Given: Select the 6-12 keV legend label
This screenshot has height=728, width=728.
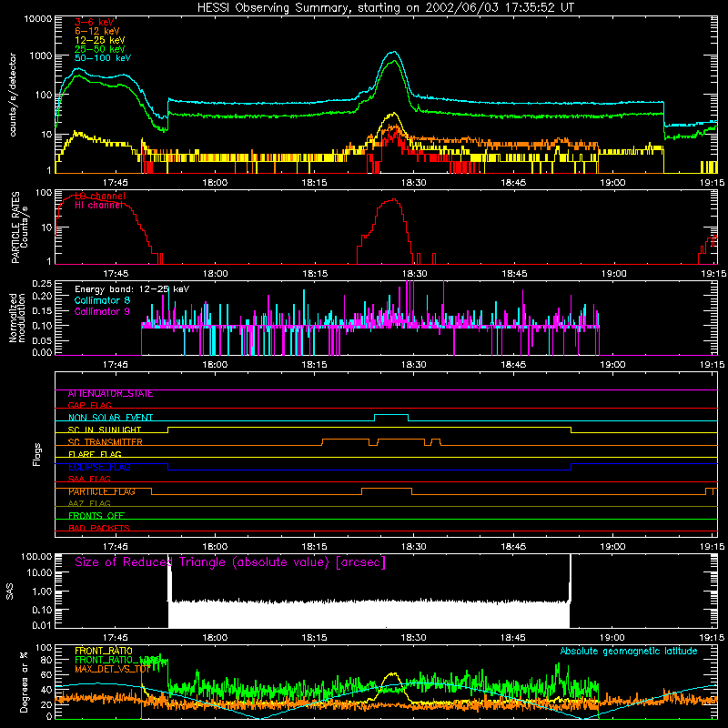Looking at the screenshot, I should [97, 31].
